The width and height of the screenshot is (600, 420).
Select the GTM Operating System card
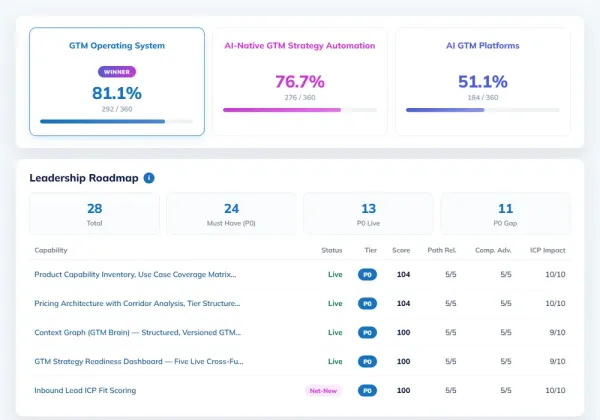click(x=117, y=81)
